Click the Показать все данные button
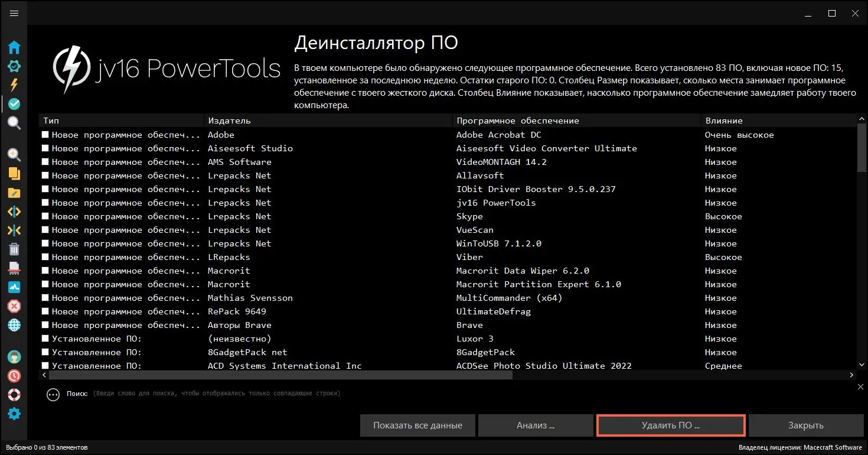 (x=417, y=425)
